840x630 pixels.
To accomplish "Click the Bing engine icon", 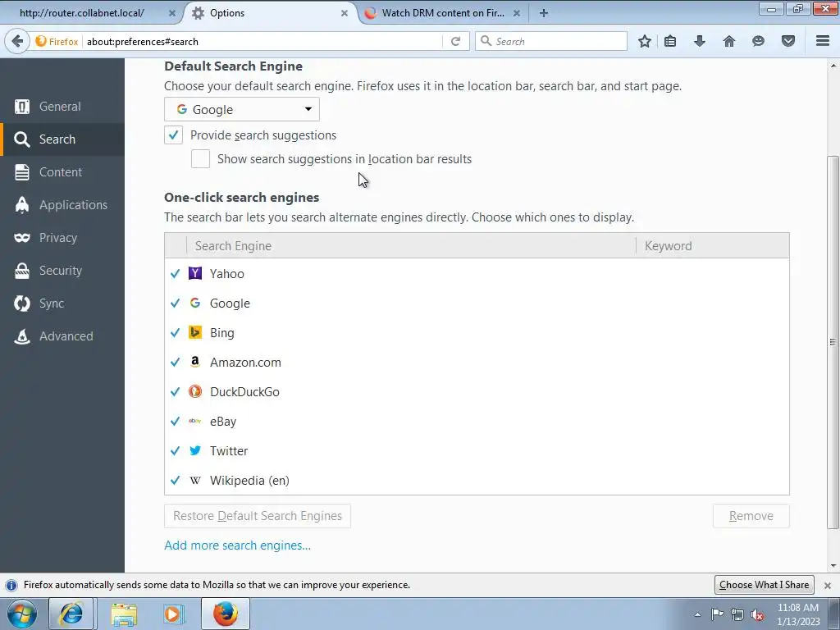I will click(x=195, y=333).
